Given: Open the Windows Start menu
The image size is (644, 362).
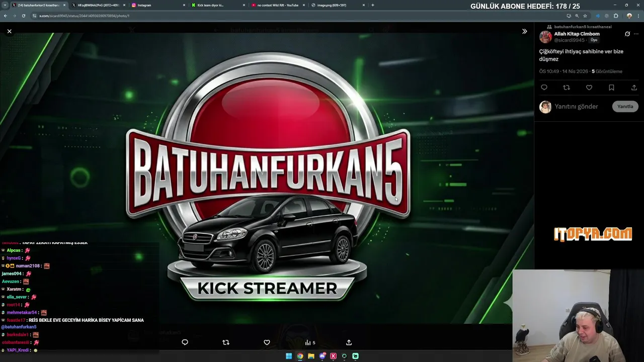Looking at the screenshot, I should [289, 356].
